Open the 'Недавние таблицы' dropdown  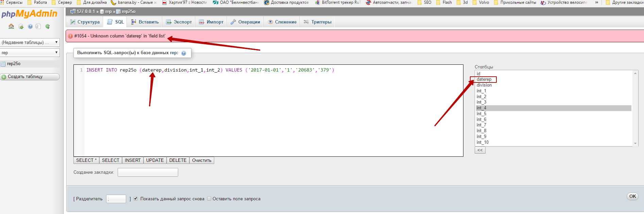pyautogui.click(x=30, y=43)
